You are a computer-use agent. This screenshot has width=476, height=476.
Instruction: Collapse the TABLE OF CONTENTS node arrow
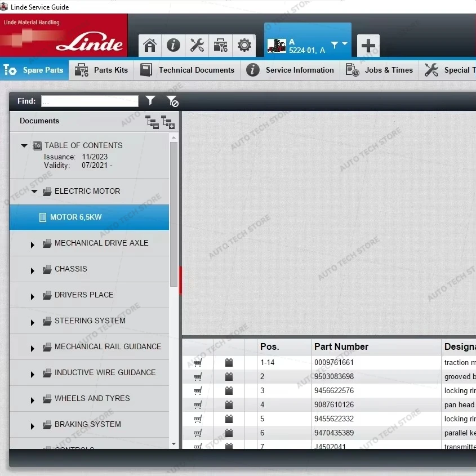point(24,146)
